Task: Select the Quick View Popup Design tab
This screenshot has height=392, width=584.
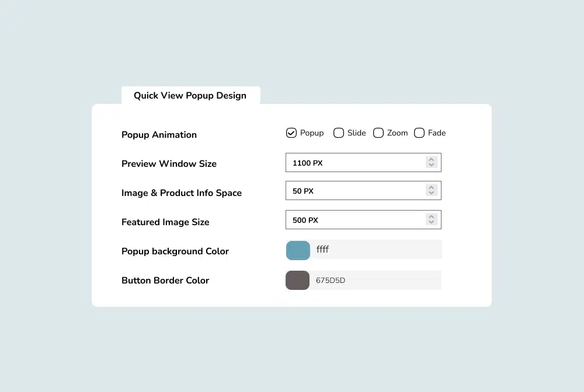Action: [190, 96]
